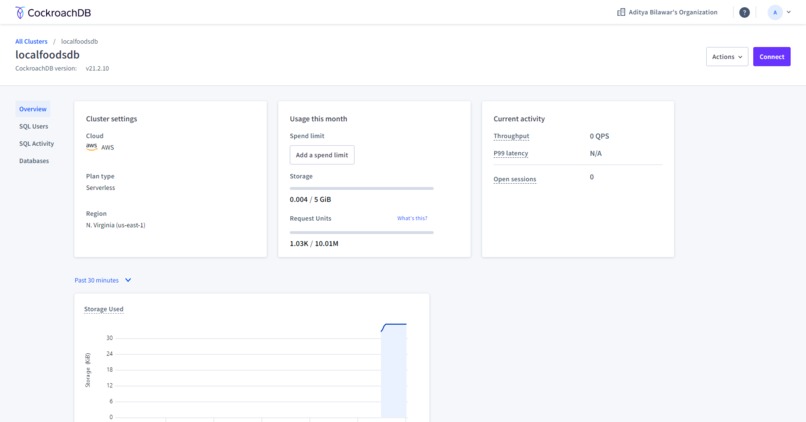Click the organization building icon
Viewport: 806px width, 422px height.
pos(621,12)
